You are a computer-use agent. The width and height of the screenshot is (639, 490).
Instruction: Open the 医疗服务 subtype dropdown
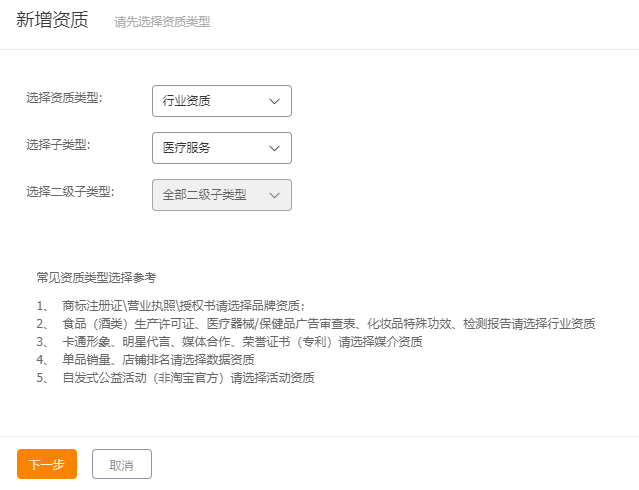click(x=221, y=148)
